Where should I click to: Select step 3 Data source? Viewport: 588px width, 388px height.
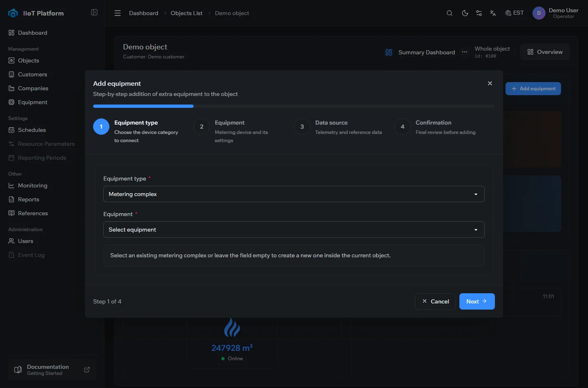click(338, 127)
